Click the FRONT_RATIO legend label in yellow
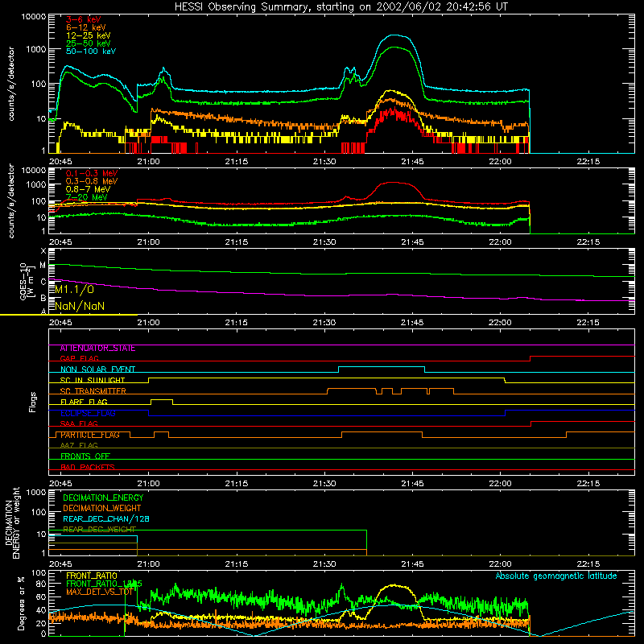 (92, 576)
